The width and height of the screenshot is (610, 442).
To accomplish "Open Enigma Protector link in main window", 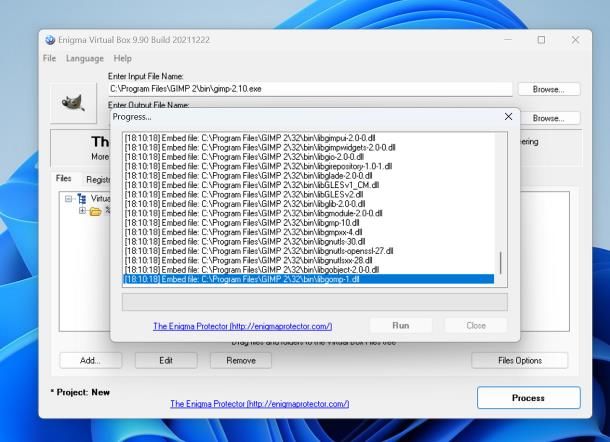I will [259, 404].
